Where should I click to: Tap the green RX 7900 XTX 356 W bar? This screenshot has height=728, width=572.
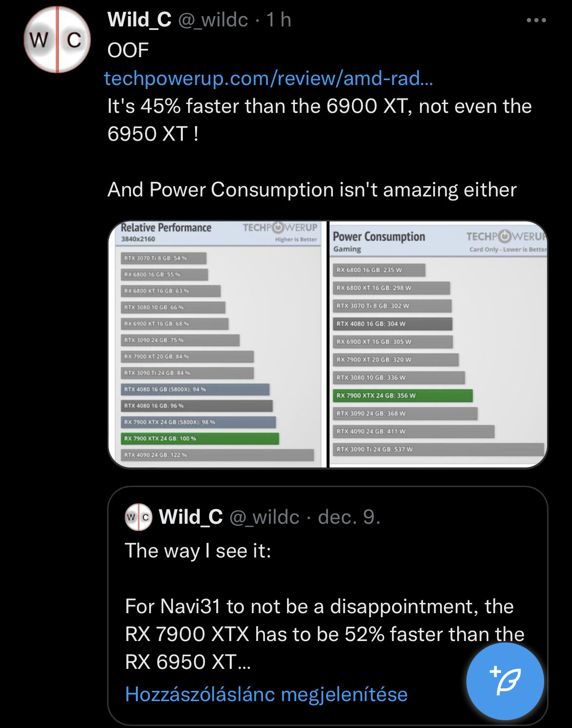(403, 395)
